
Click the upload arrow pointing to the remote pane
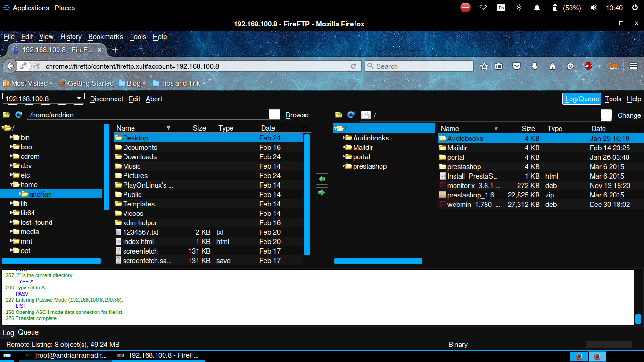tap(322, 193)
